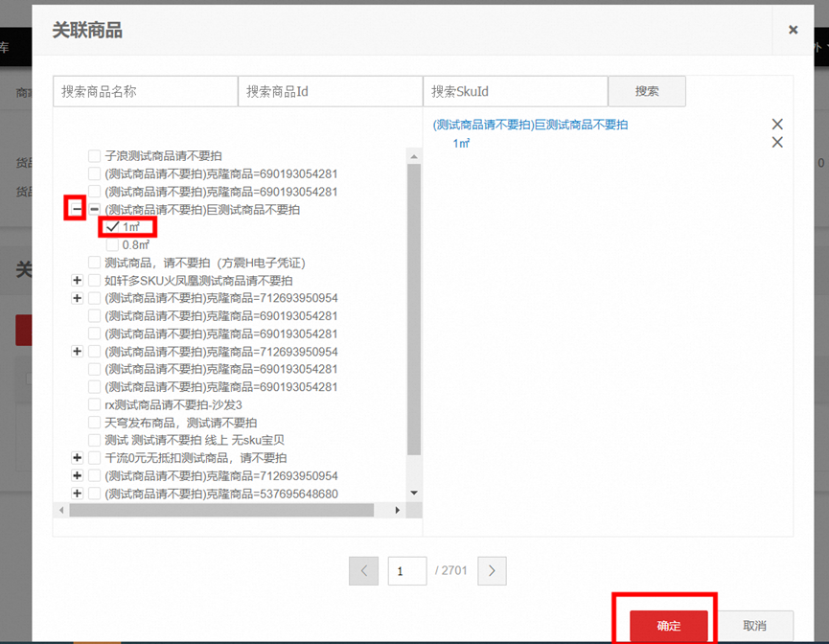The width and height of the screenshot is (829, 644).
Task: Select the rx测试商品请不要拍-沙发3 item
Action: pyautogui.click(x=95, y=405)
